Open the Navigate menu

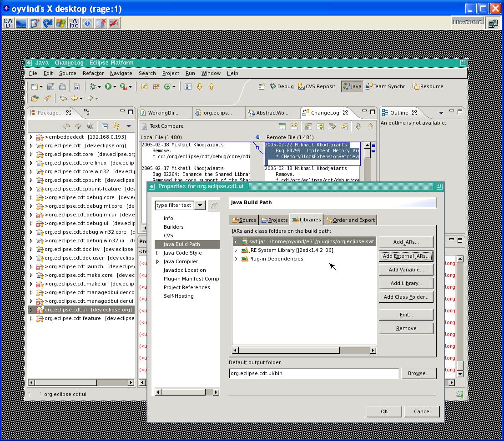click(121, 73)
